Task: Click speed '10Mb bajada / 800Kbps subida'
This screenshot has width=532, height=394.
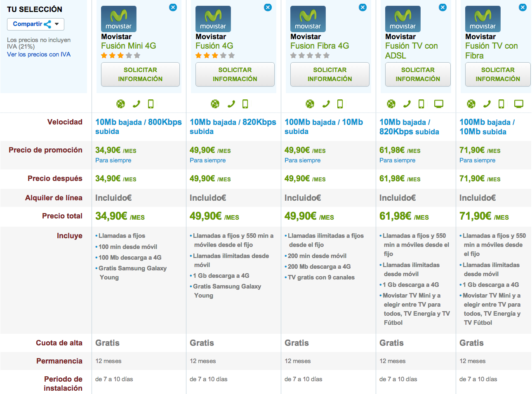Action: point(139,127)
